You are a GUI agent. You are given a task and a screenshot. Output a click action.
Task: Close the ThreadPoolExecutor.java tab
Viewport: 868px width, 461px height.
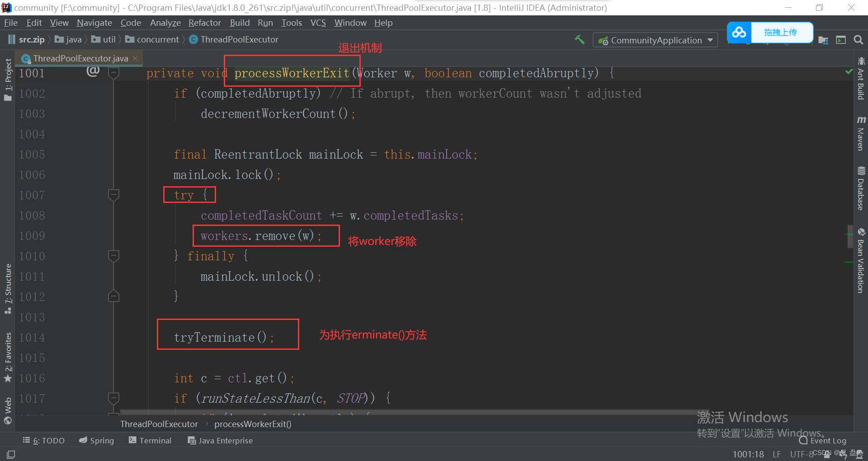[x=135, y=58]
